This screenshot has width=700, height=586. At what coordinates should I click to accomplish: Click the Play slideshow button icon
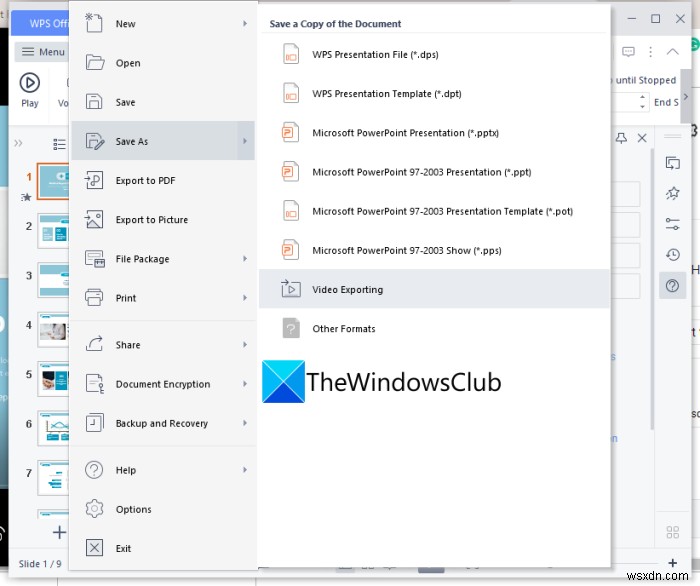[29, 83]
